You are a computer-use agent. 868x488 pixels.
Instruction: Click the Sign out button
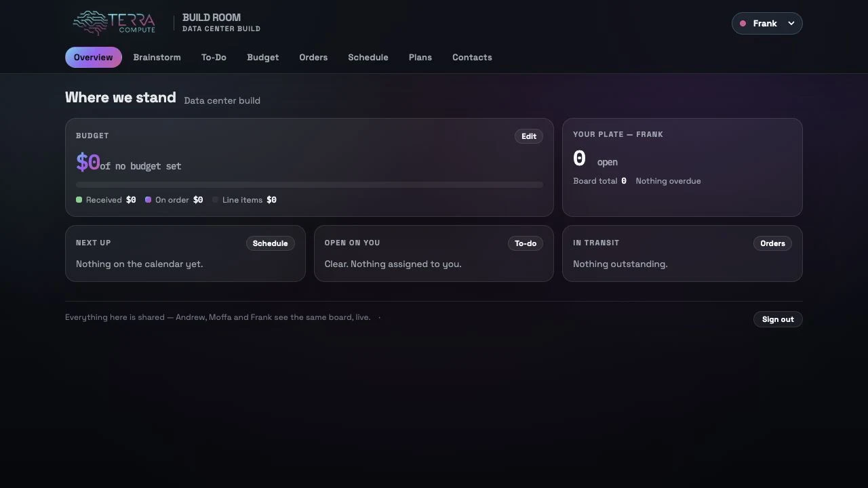[778, 319]
